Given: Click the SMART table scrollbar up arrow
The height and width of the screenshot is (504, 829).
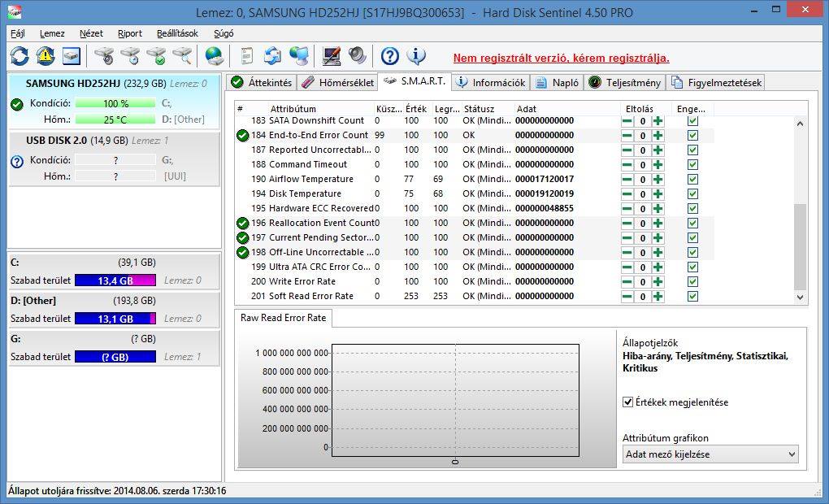Looking at the screenshot, I should coord(800,124).
